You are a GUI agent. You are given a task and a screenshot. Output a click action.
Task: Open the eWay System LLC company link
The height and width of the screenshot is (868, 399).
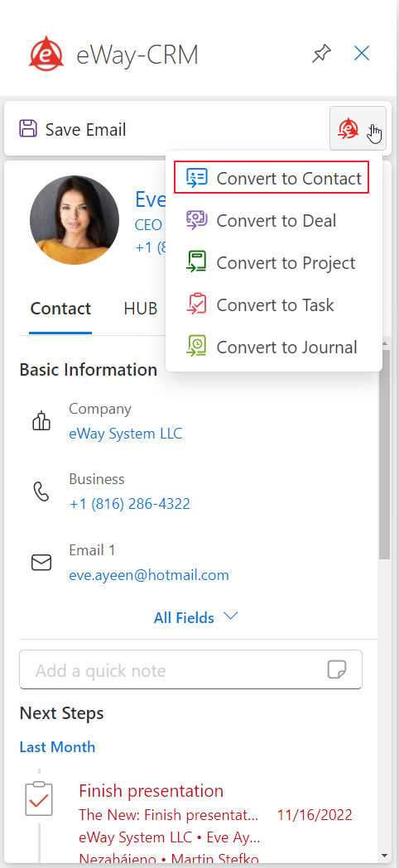[126, 434]
